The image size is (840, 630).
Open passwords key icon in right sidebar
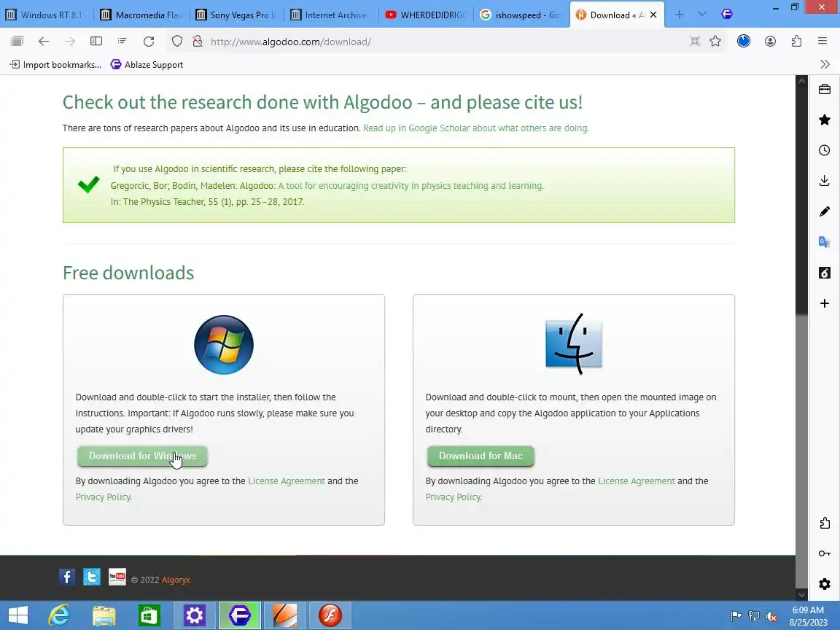coord(825,553)
